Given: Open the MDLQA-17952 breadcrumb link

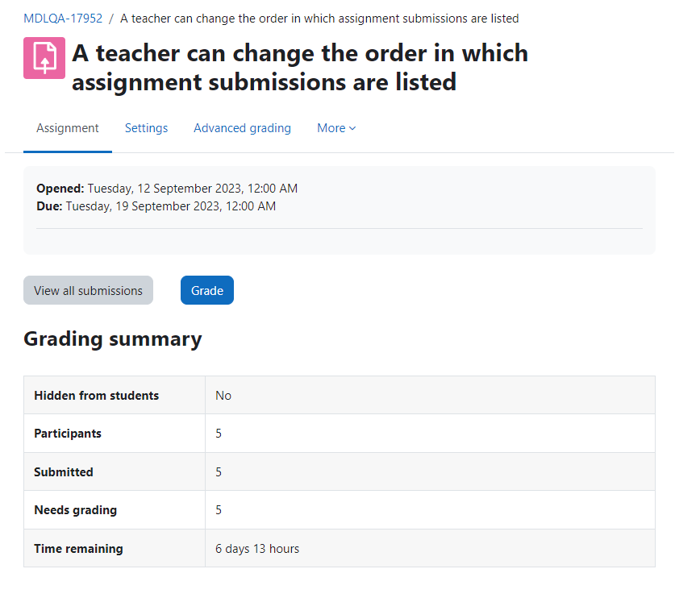Looking at the screenshot, I should (x=63, y=19).
